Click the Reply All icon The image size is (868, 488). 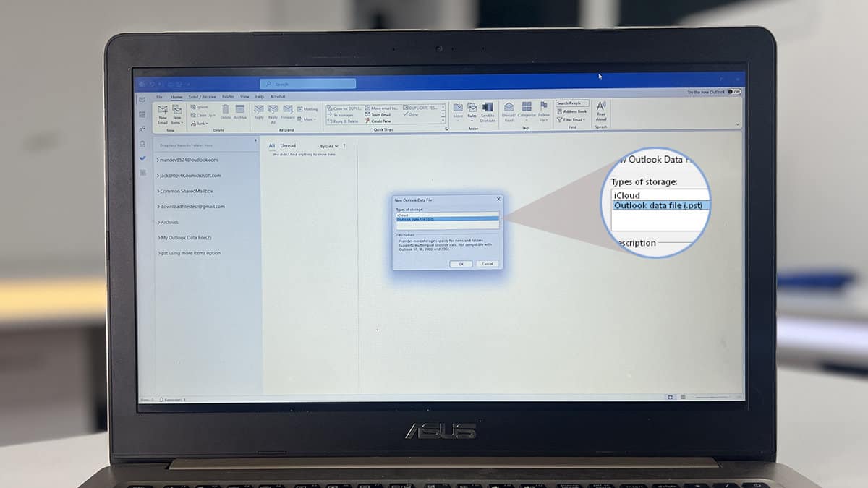271,111
